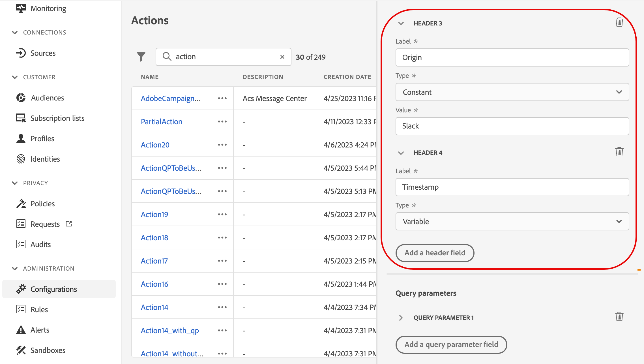Open external Requests link icon
644x364 pixels.
click(x=69, y=224)
